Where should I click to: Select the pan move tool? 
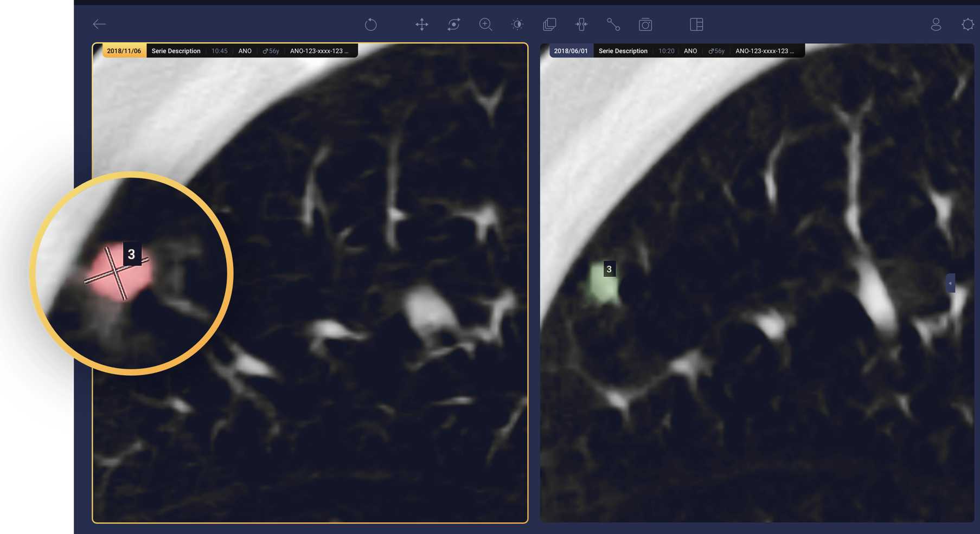coord(421,24)
